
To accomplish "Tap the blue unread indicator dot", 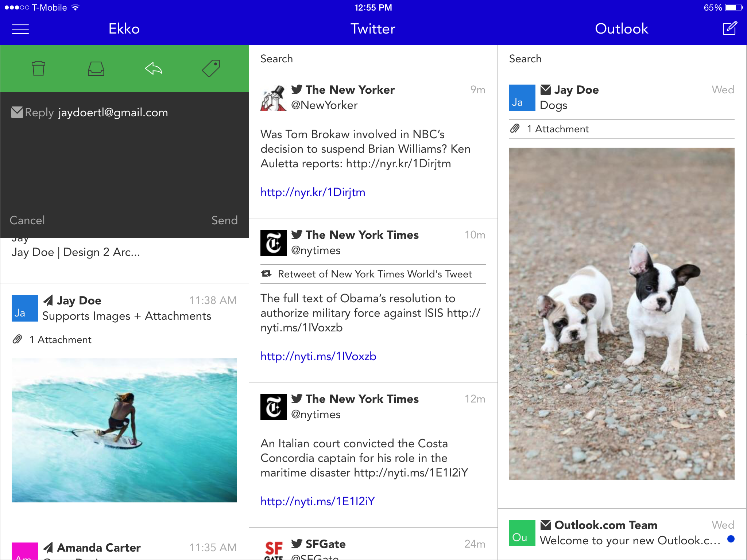I will point(731,539).
